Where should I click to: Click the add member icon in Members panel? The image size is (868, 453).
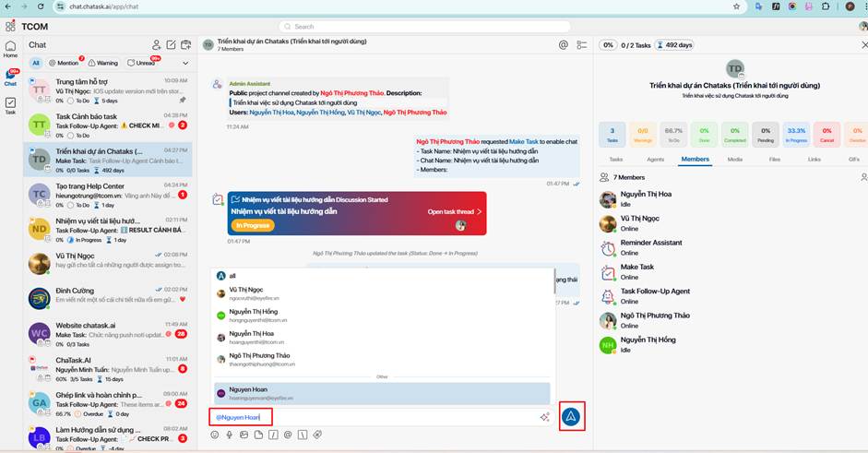click(x=864, y=177)
